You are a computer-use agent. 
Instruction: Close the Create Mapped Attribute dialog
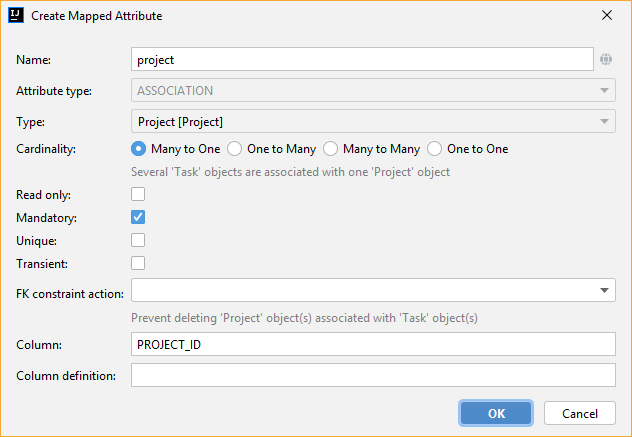point(607,15)
